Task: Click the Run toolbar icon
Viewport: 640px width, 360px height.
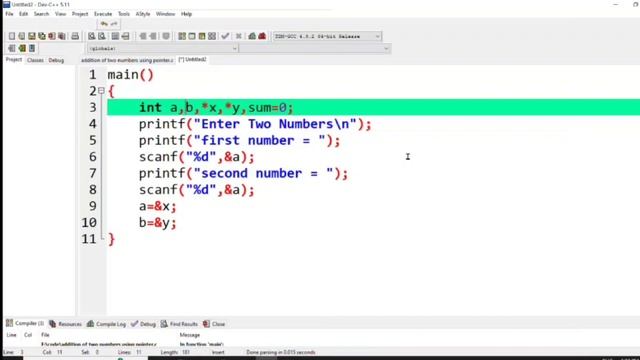Action: coord(192,36)
